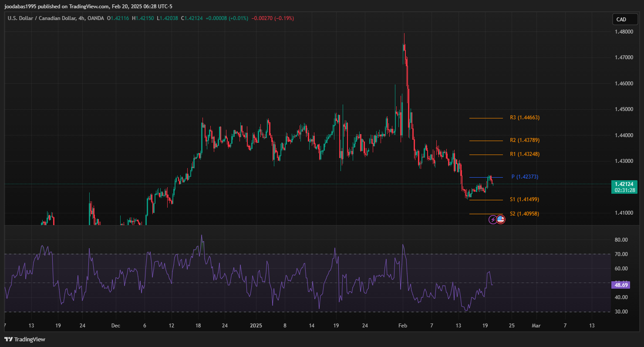Click the low value L1.42038 in legend
Screen dimensions: 644x347
(167, 18)
